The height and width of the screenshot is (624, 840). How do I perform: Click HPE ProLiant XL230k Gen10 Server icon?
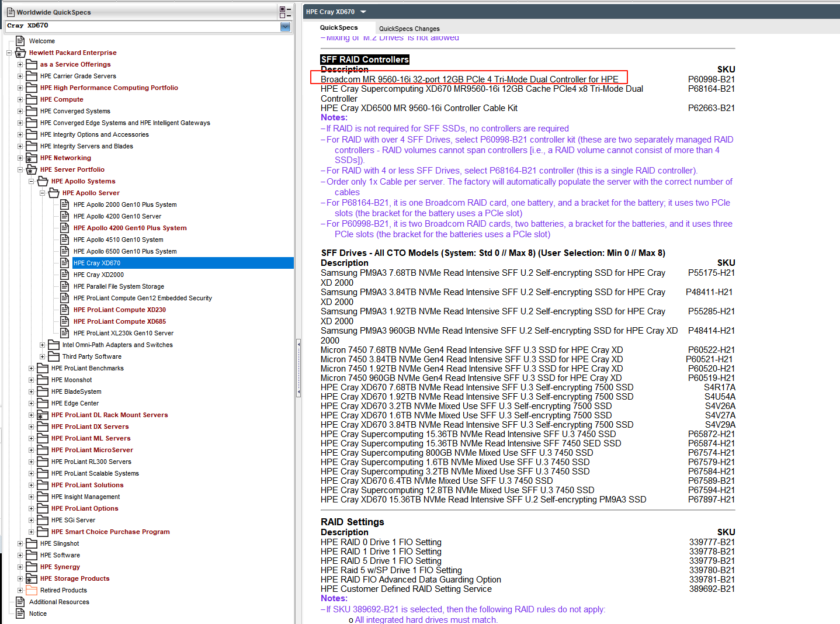click(x=65, y=333)
